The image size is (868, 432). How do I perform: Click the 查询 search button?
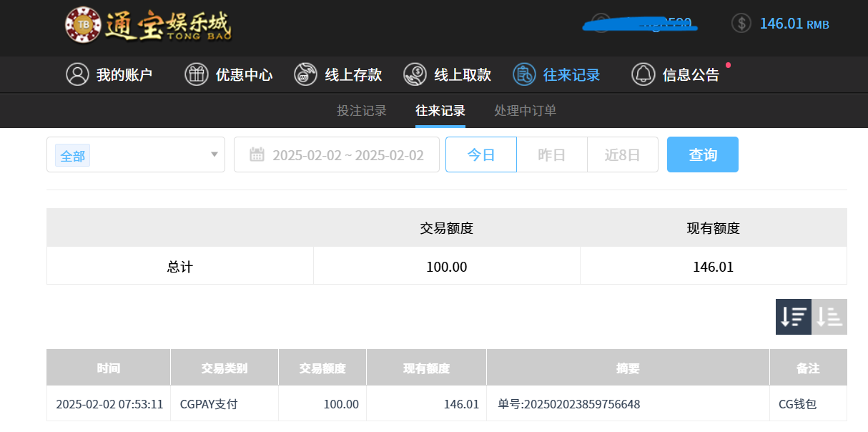[703, 154]
